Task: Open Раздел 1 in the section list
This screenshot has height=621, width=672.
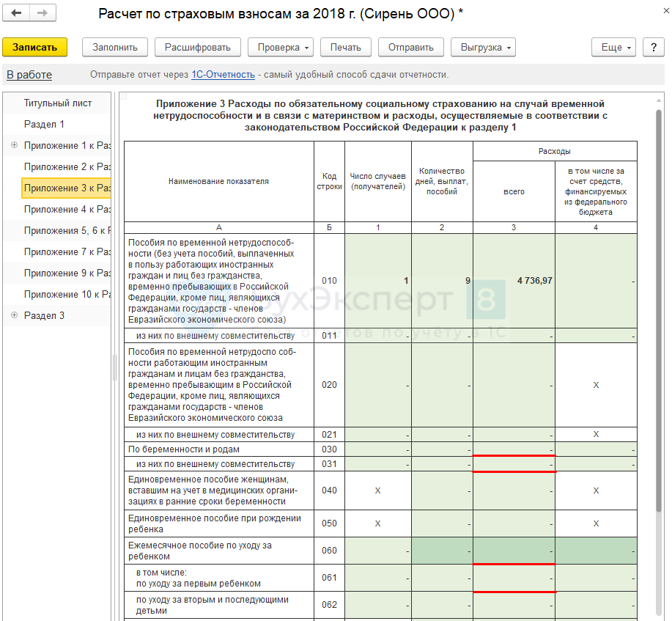Action: click(x=44, y=124)
